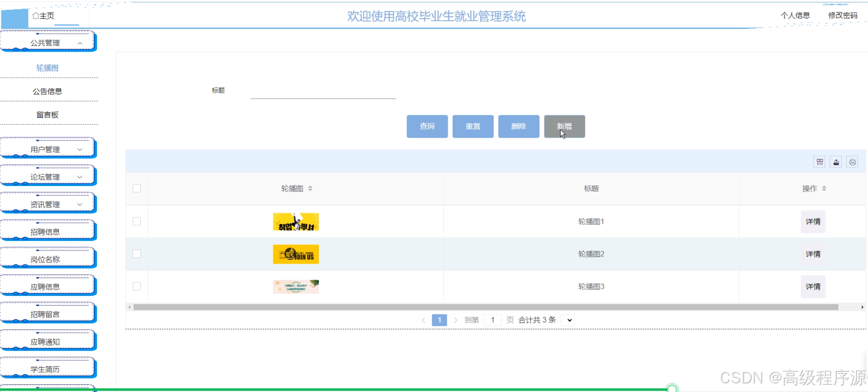Open the column filter icon in table toolbar
868x392 pixels.
point(820,162)
